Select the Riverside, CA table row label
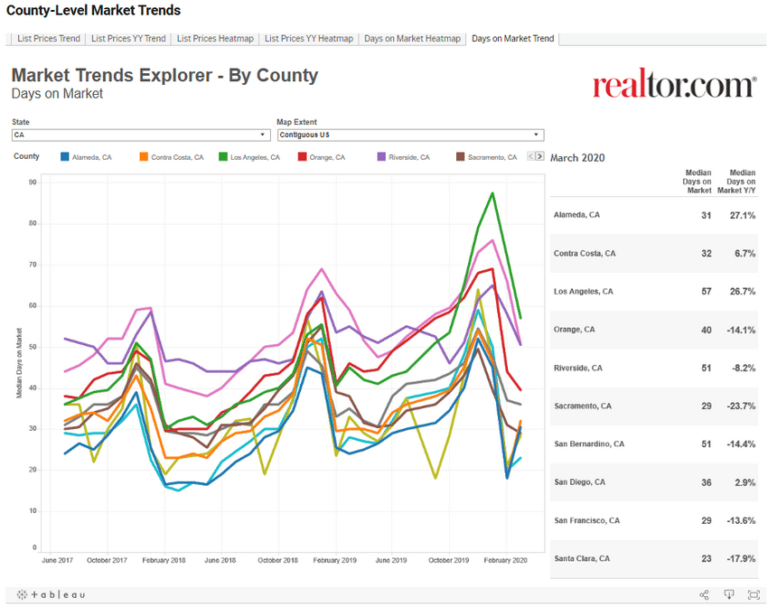Image resolution: width=768 pixels, height=607 pixels. 578,368
